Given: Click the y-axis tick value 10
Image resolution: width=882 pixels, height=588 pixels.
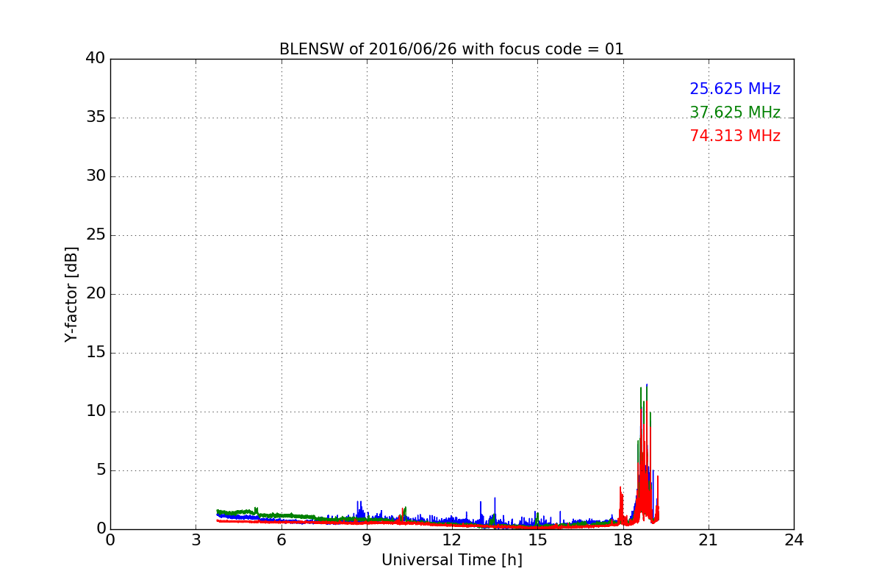Looking at the screenshot, I should click(96, 411).
